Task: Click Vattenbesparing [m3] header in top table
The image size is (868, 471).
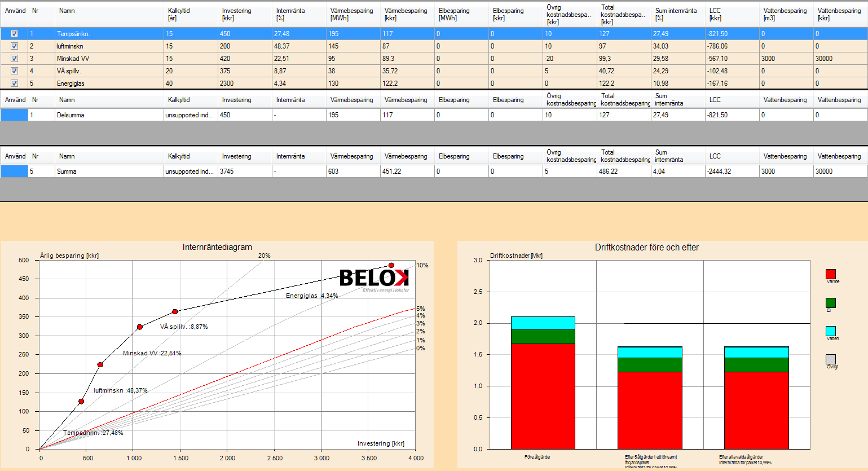Action: 787,14
